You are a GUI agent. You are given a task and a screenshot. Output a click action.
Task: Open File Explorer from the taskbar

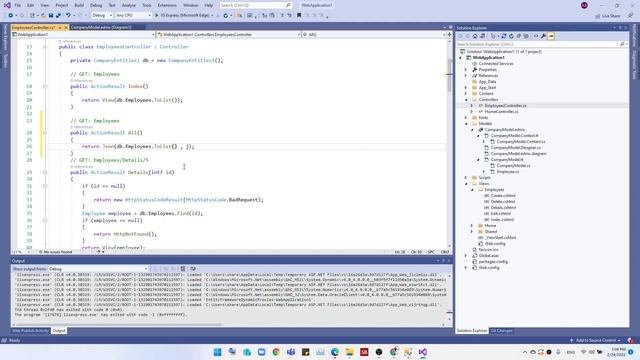coord(349,352)
